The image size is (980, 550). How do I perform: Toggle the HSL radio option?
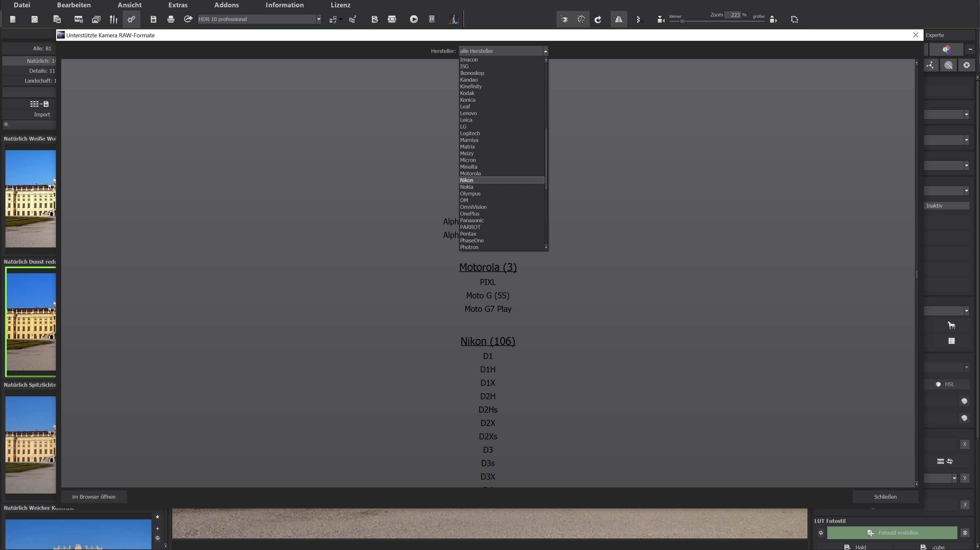coord(938,384)
